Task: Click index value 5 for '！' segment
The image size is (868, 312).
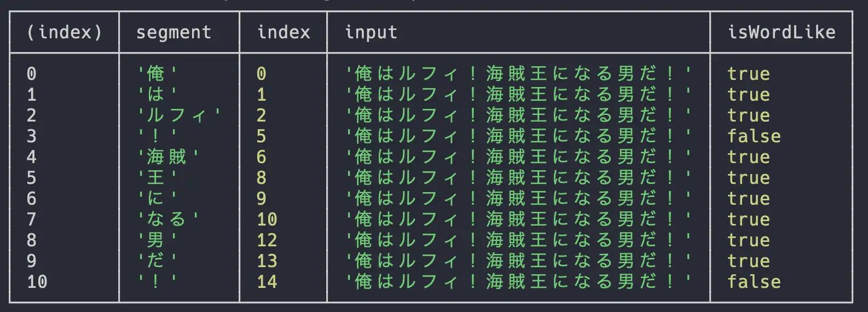Action: pyautogui.click(x=262, y=136)
